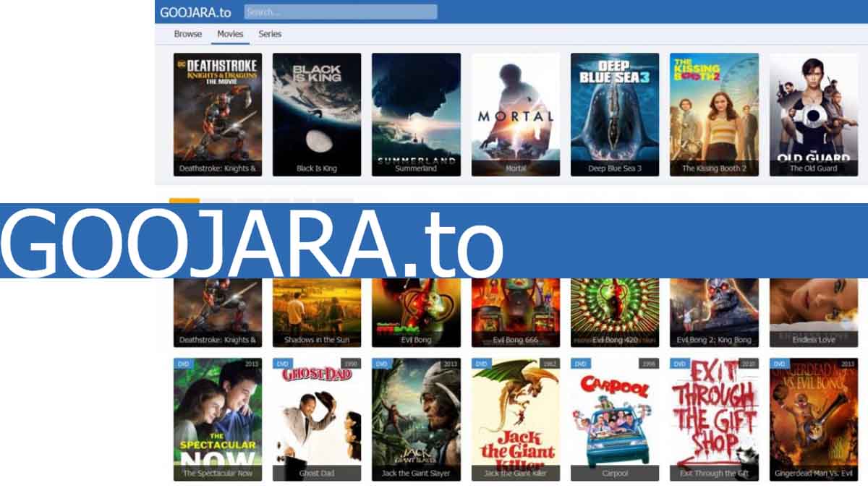Image resolution: width=868 pixels, height=488 pixels.
Task: Click year badge on Jack the Giant Killer
Action: (x=550, y=364)
